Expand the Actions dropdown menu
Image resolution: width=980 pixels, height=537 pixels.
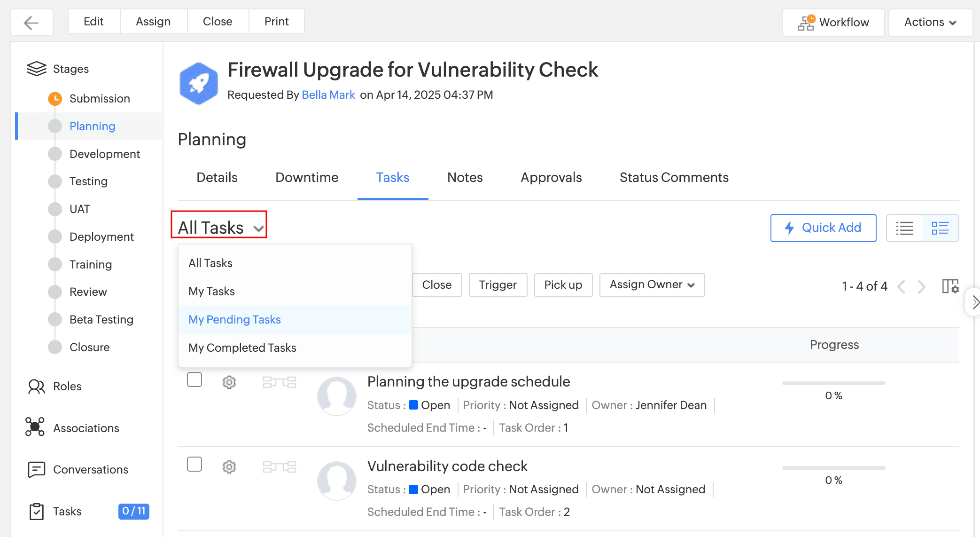coord(930,22)
